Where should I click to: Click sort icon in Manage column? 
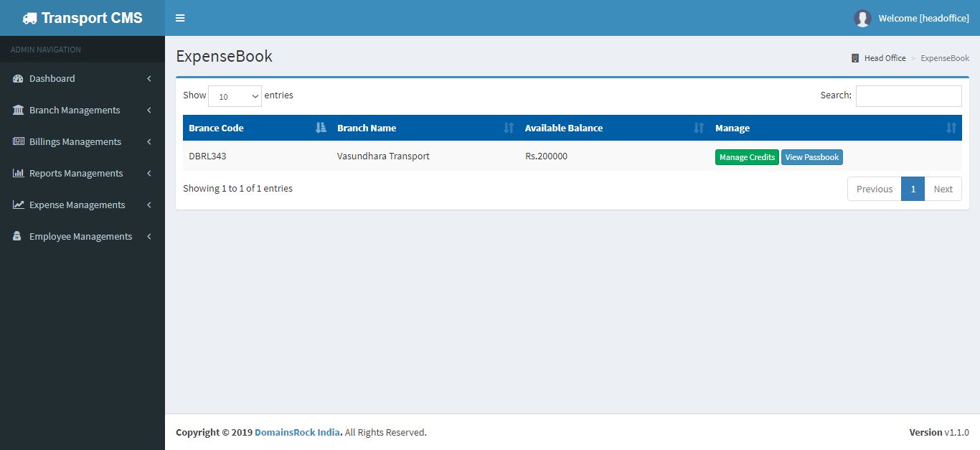[951, 128]
